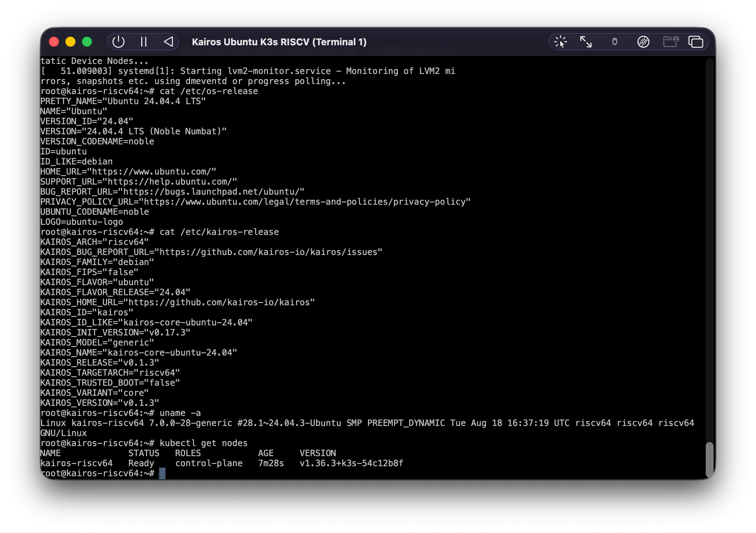Click the KAIROS_FAMILY="debian" line
The height and width of the screenshot is (533, 756).
pyautogui.click(x=97, y=262)
